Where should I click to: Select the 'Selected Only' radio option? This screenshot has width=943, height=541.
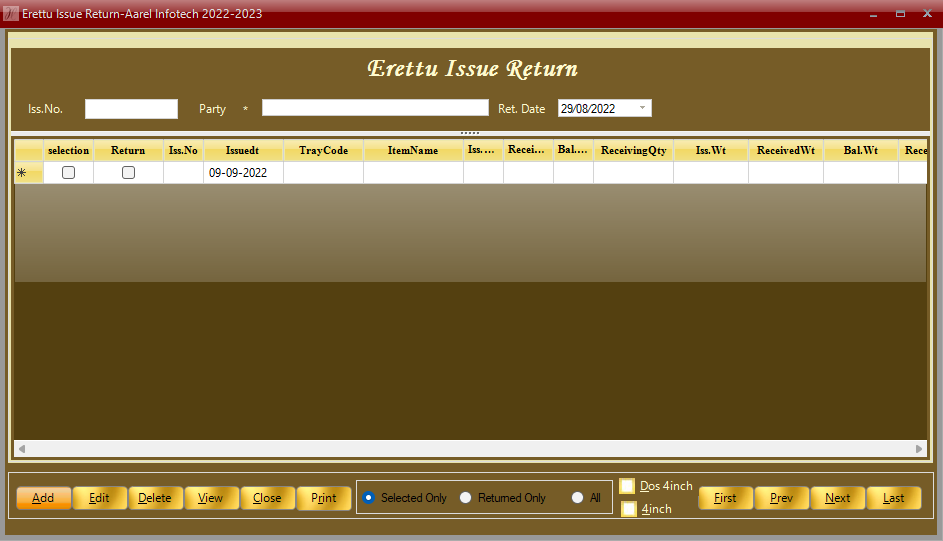click(369, 498)
